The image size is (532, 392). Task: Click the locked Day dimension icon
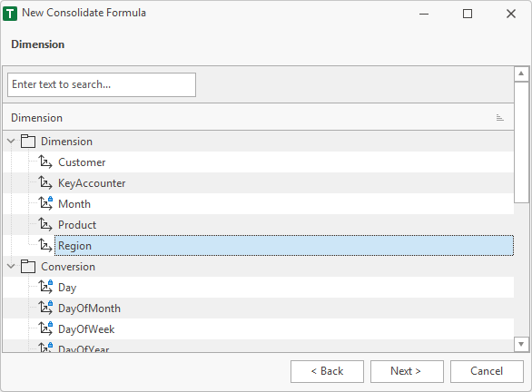pyautogui.click(x=45, y=287)
